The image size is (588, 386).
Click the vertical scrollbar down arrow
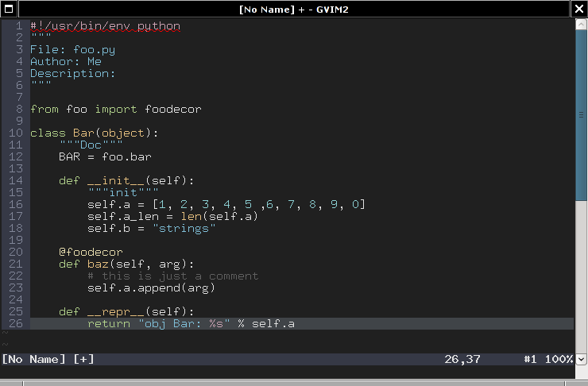[581, 359]
